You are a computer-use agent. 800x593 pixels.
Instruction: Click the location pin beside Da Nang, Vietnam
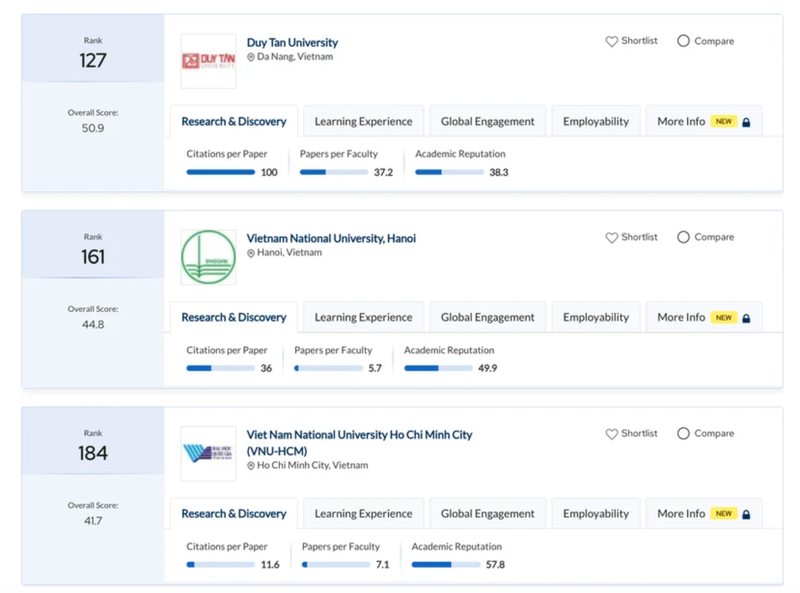(251, 57)
